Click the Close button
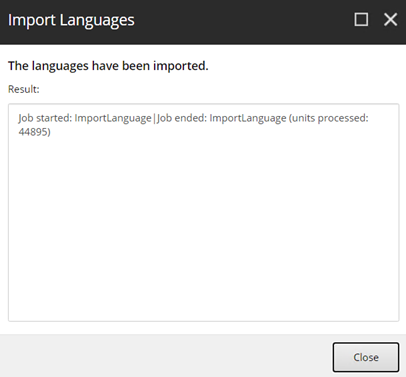 [x=366, y=357]
